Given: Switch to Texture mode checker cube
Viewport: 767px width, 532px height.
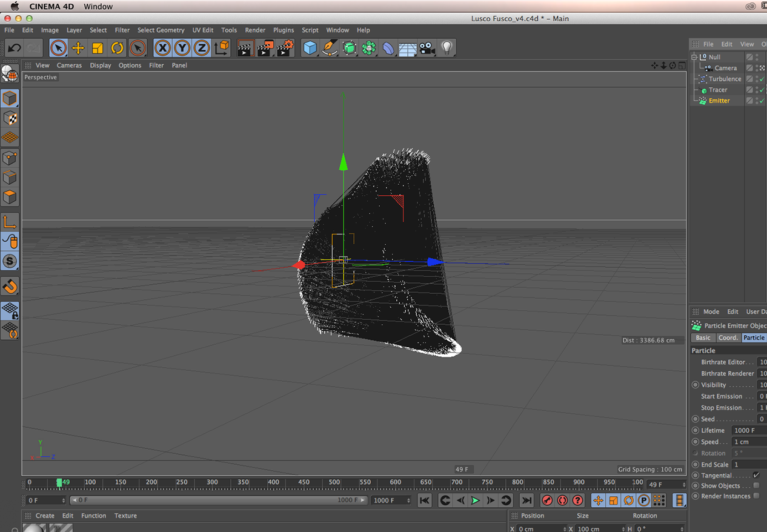Looking at the screenshot, I should click(10, 118).
